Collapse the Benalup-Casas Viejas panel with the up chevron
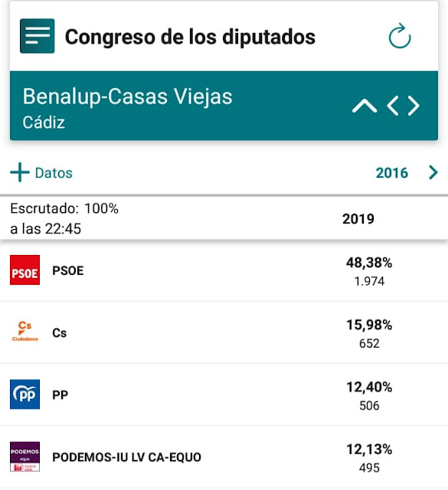448x490 pixels. pos(365,106)
